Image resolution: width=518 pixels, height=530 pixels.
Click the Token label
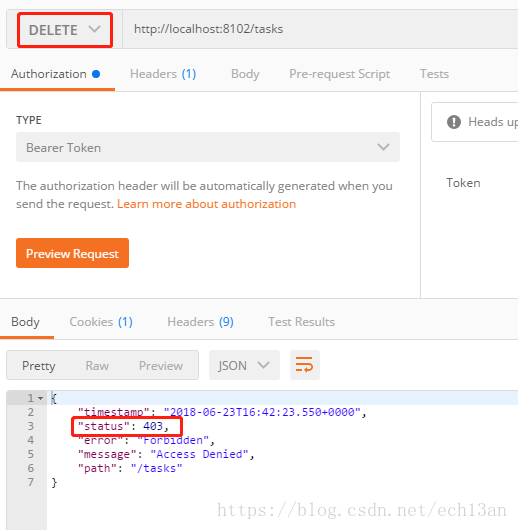click(x=463, y=183)
